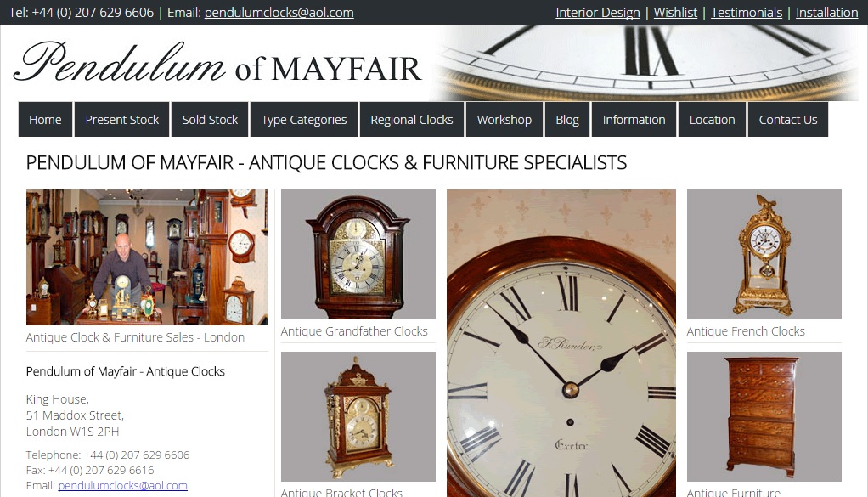Expand the Regional Clocks menu
The height and width of the screenshot is (497, 868).
click(412, 120)
